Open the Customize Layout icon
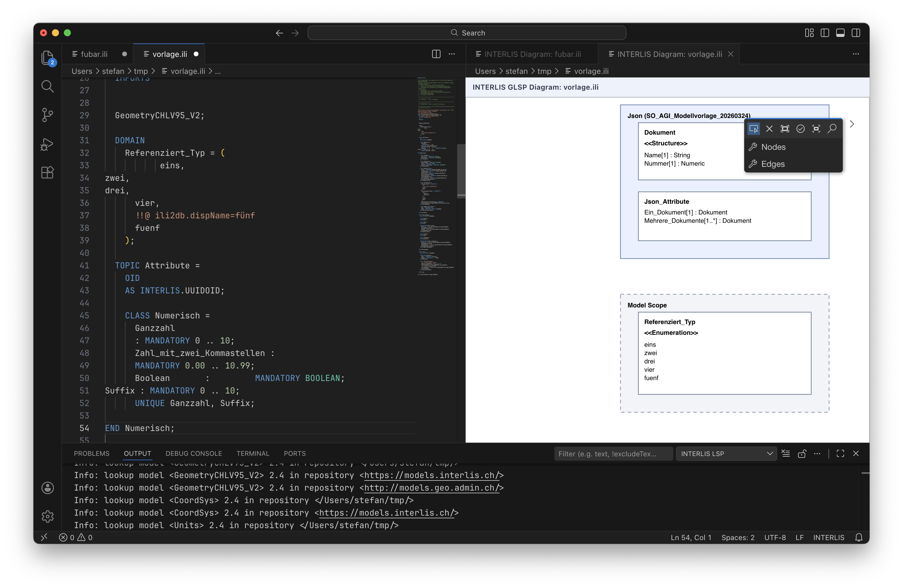 pyautogui.click(x=809, y=33)
